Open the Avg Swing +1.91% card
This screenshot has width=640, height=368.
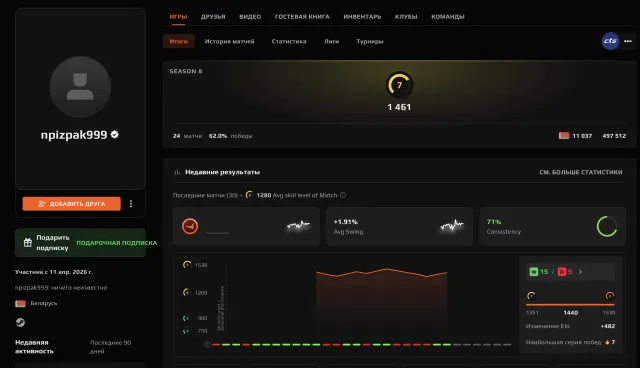(x=399, y=226)
